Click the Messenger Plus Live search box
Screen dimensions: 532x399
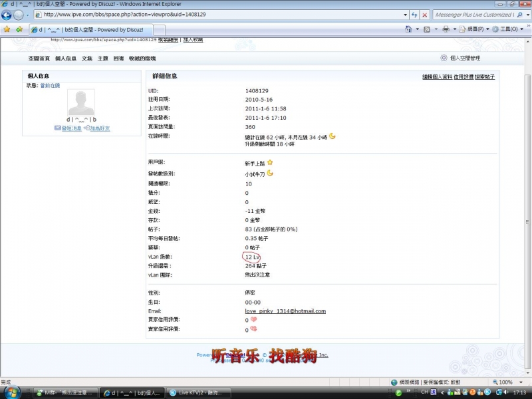[x=474, y=15]
